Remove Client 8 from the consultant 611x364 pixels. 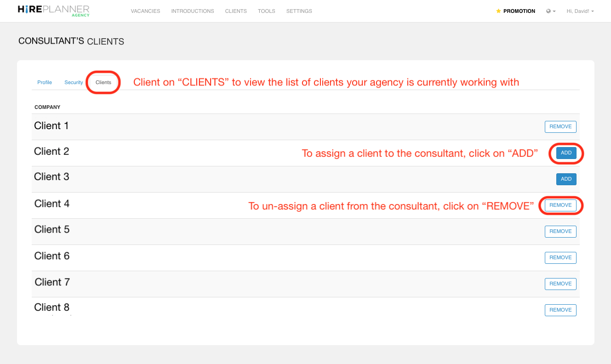click(x=560, y=310)
